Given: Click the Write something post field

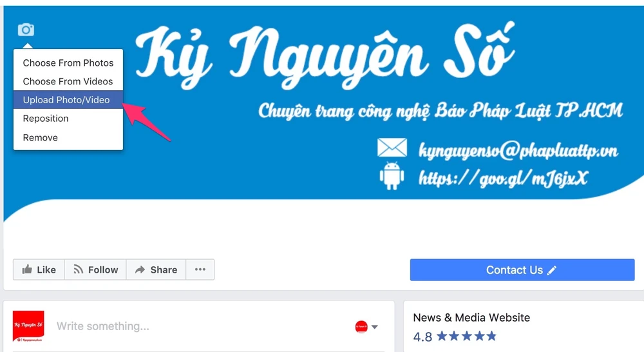Looking at the screenshot, I should coord(201,326).
